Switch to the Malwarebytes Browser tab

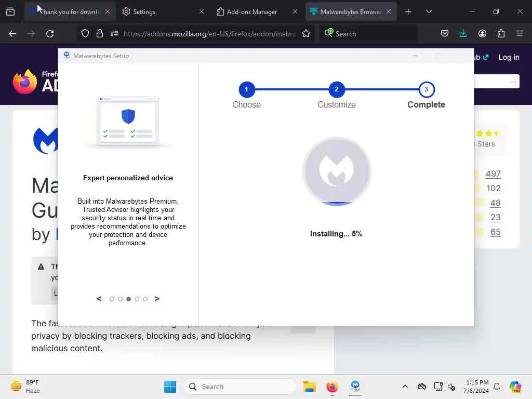coord(351,11)
